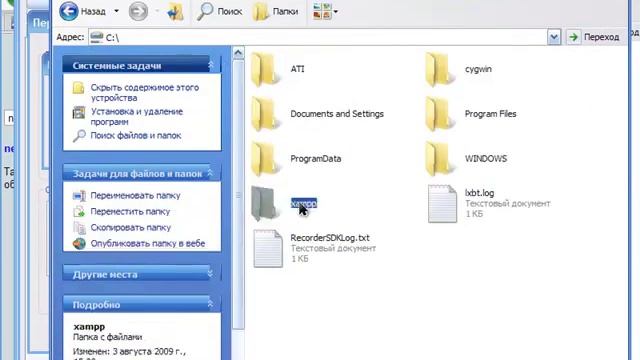Click Поиск файлов и папок link
Screen dimensions: 640x360
tap(136, 136)
